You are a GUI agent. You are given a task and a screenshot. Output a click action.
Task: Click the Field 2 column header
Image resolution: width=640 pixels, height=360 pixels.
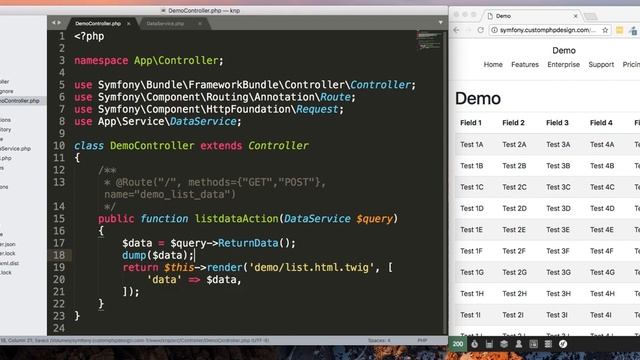click(x=513, y=123)
